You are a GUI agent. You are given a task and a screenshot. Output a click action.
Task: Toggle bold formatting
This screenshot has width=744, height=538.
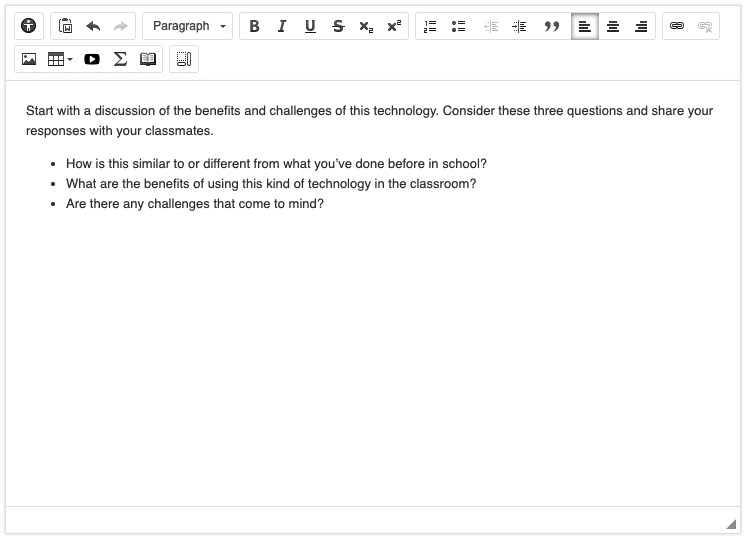(x=254, y=26)
